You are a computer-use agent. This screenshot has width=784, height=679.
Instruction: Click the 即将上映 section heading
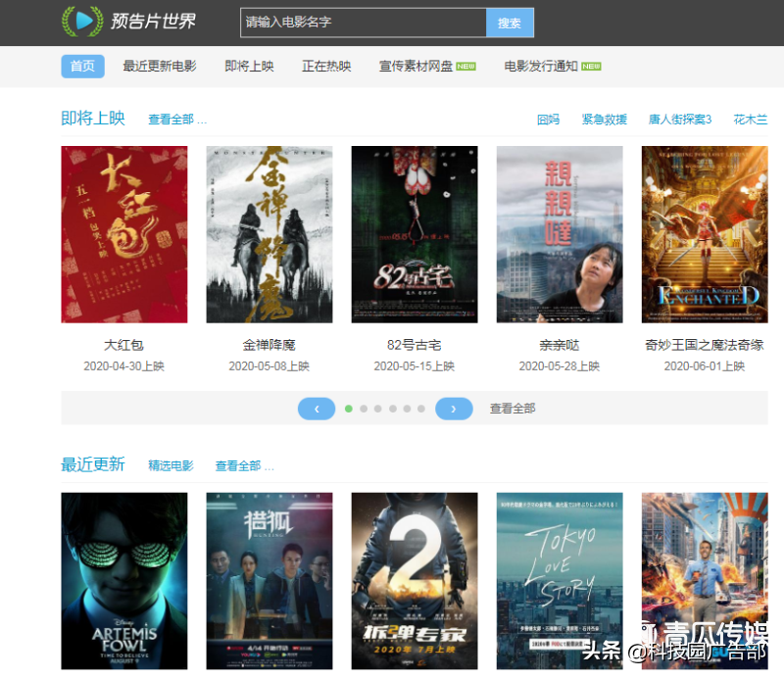(x=93, y=119)
